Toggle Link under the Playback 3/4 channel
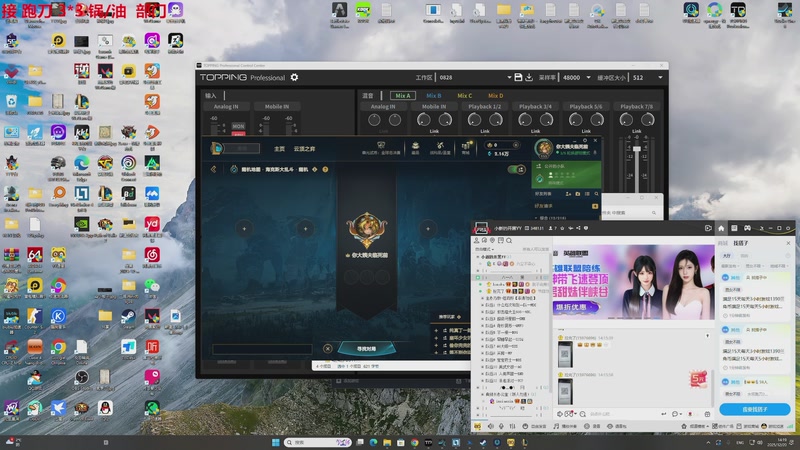This screenshot has width=800, height=450. tap(535, 131)
